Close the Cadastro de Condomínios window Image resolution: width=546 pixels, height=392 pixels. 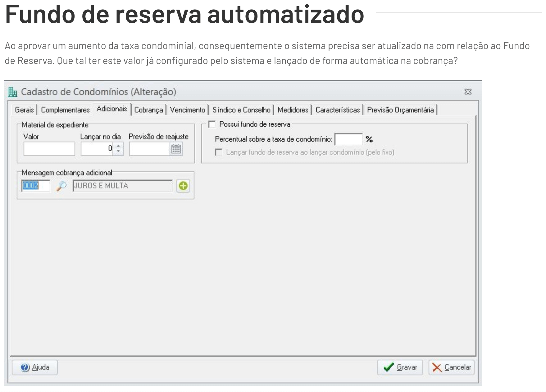tap(468, 92)
